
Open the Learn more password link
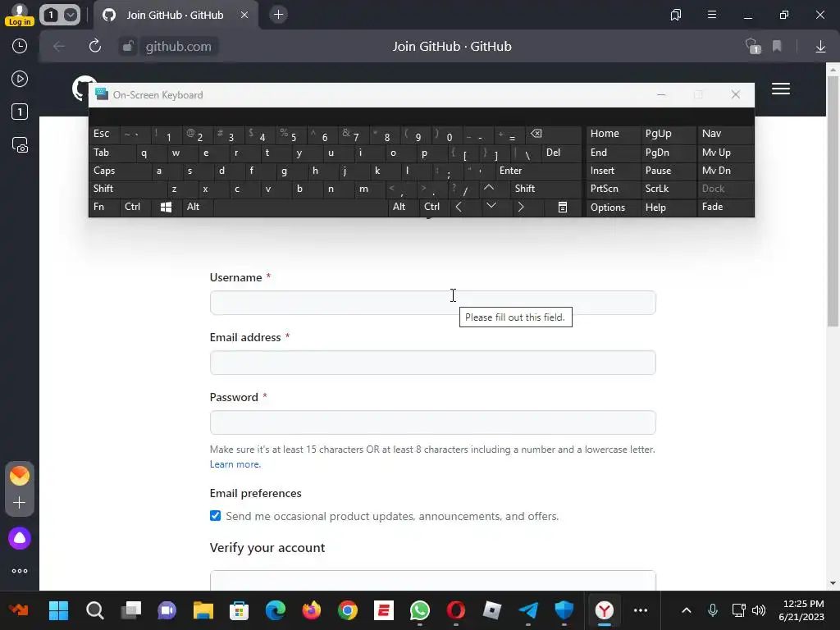pos(235,464)
